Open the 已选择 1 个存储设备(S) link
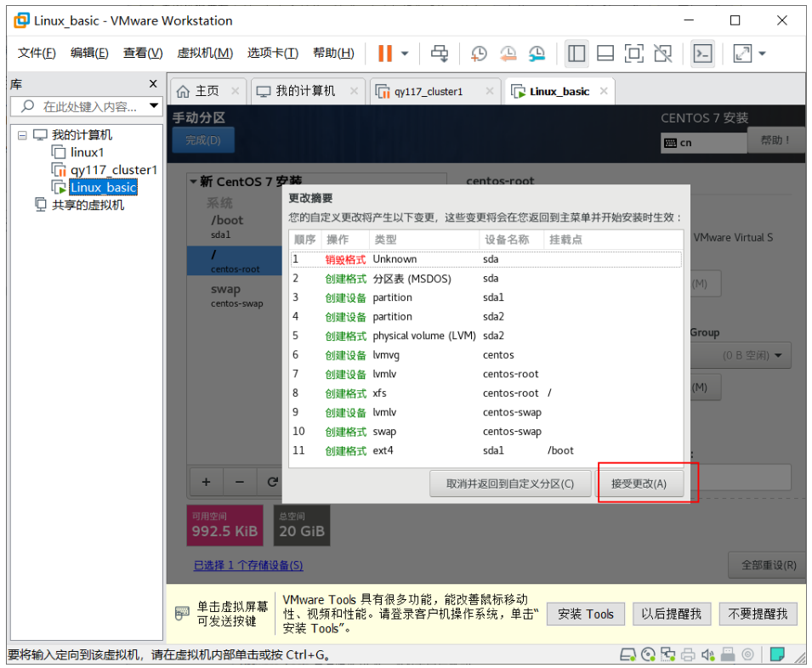 248,565
